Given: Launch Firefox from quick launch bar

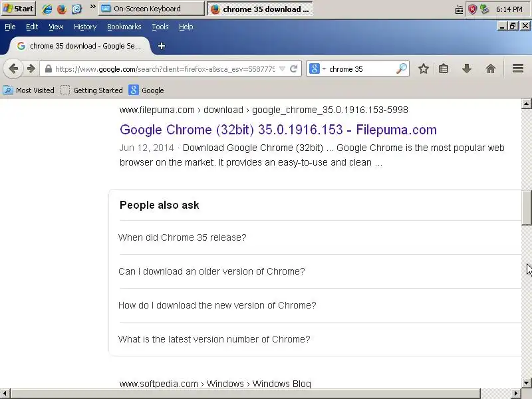Looking at the screenshot, I should [x=62, y=9].
